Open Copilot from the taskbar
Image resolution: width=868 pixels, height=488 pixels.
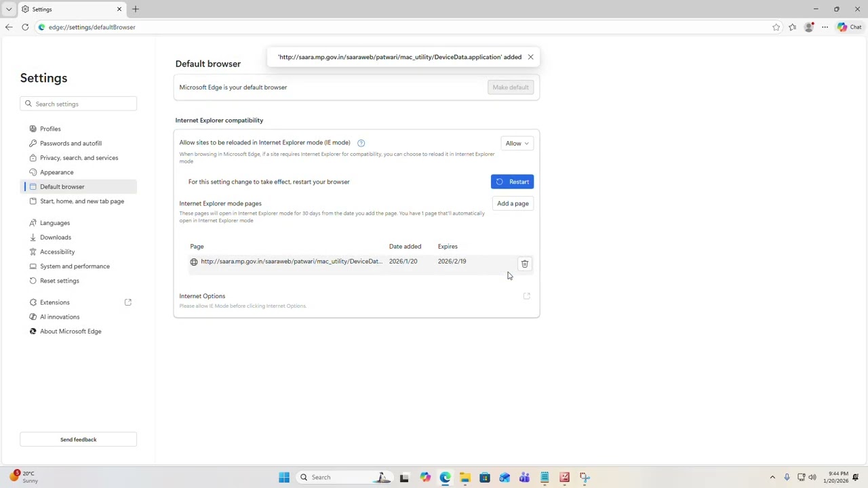pyautogui.click(x=425, y=477)
